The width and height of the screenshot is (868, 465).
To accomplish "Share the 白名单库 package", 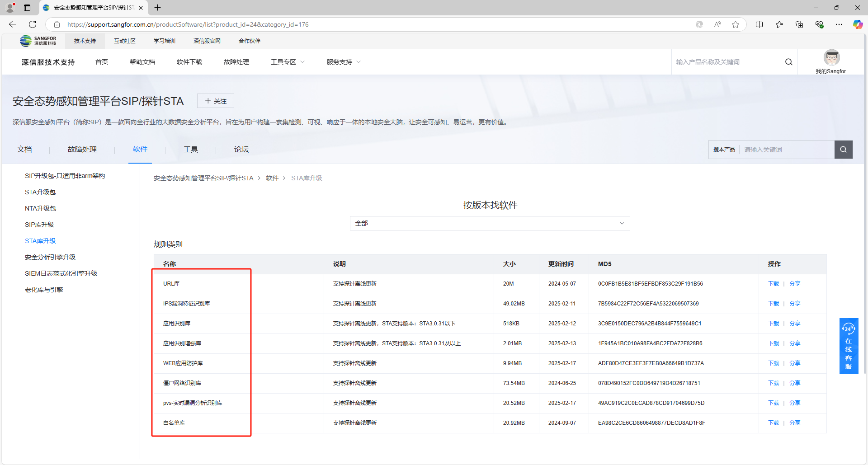I will 795,423.
